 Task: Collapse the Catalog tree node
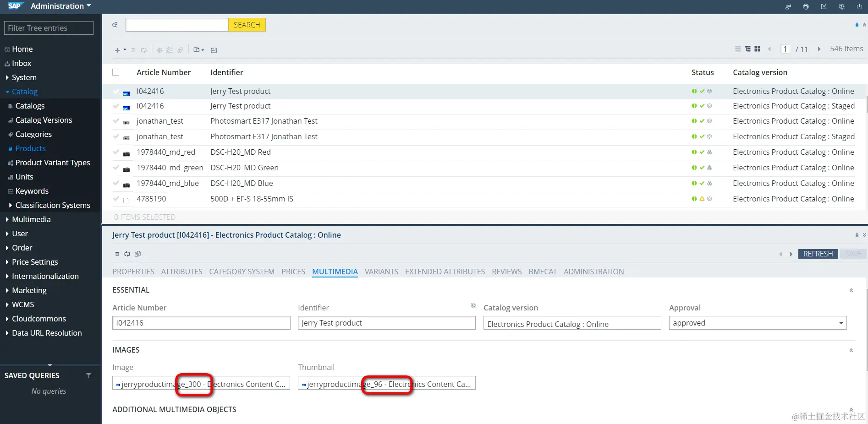click(7, 92)
